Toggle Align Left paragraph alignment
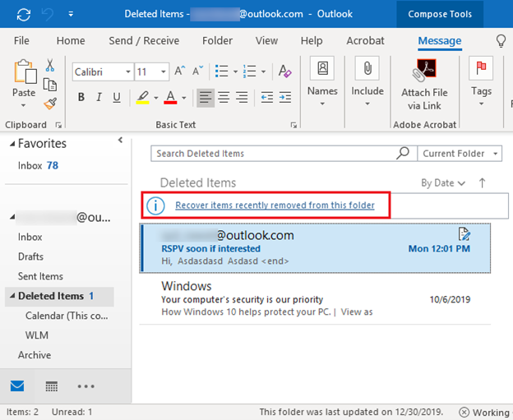 (206, 98)
